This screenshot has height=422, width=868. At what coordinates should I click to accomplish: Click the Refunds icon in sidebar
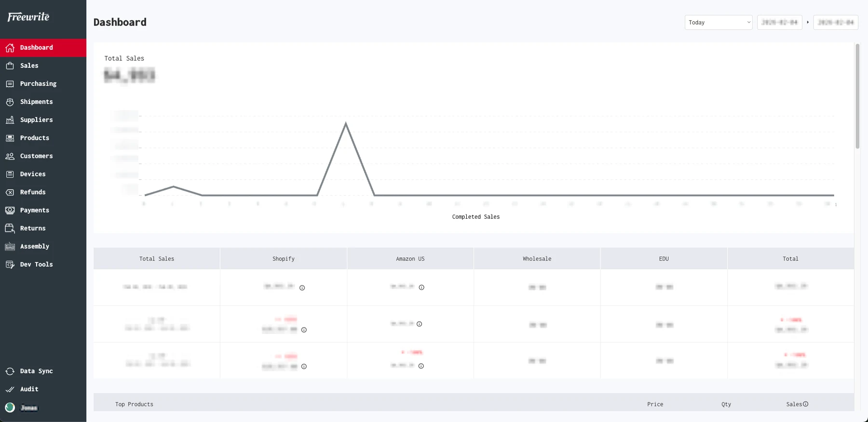(10, 192)
